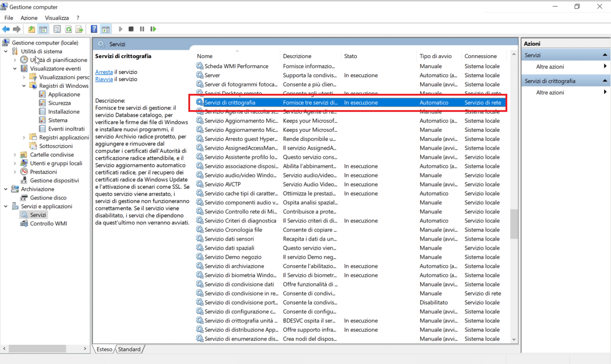Toggle the Azioni pane visibility icon
The width and height of the screenshot is (611, 364).
(x=106, y=29)
